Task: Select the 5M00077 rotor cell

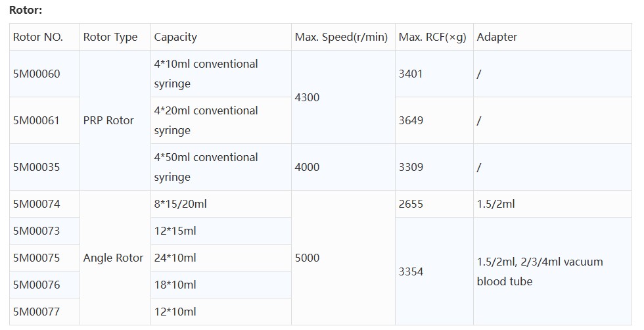Action: click(37, 312)
